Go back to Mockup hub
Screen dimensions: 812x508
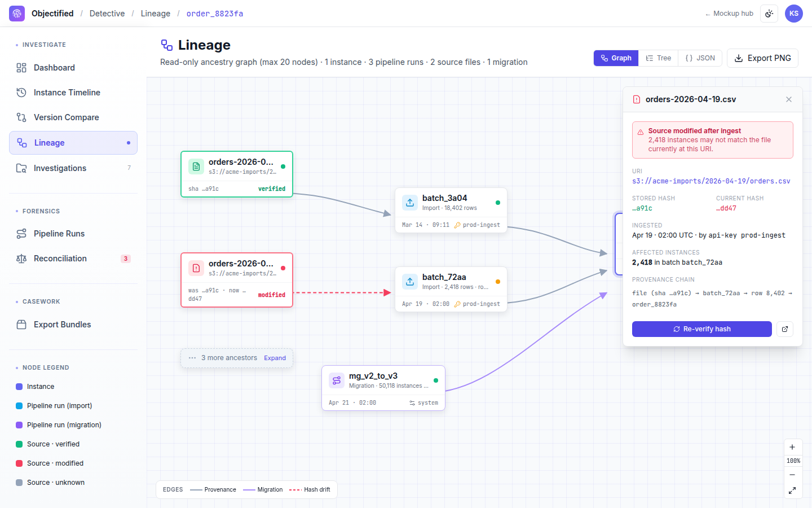(x=729, y=14)
